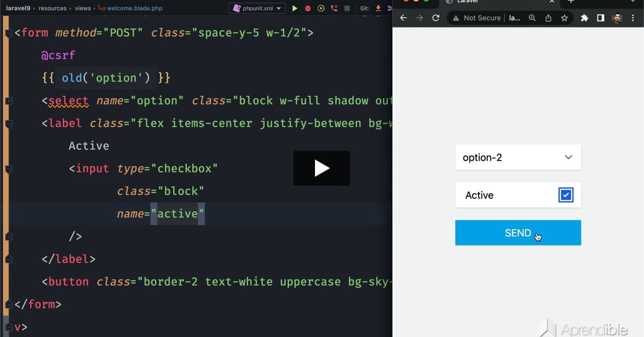The height and width of the screenshot is (337, 644).
Task: Open the option-2 select dropdown
Action: (x=518, y=157)
